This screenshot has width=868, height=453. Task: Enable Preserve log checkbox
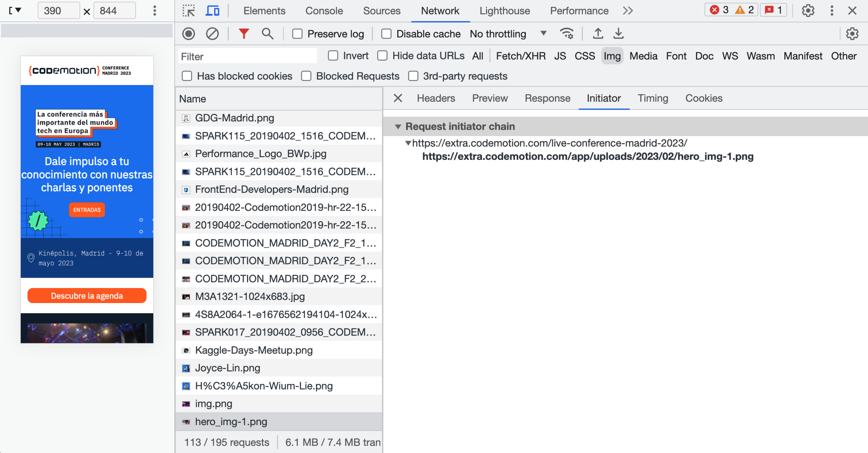tap(297, 34)
